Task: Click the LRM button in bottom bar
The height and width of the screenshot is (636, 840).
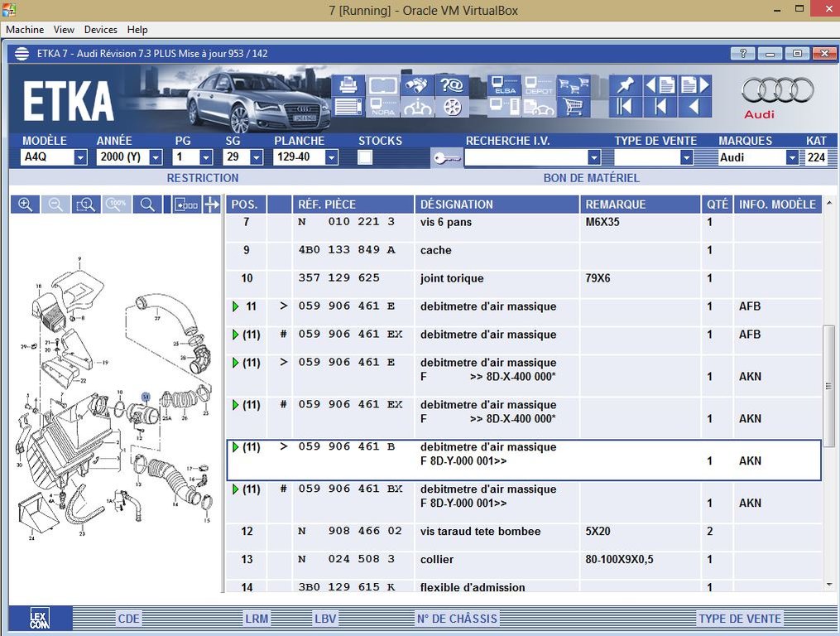Action: tap(257, 619)
